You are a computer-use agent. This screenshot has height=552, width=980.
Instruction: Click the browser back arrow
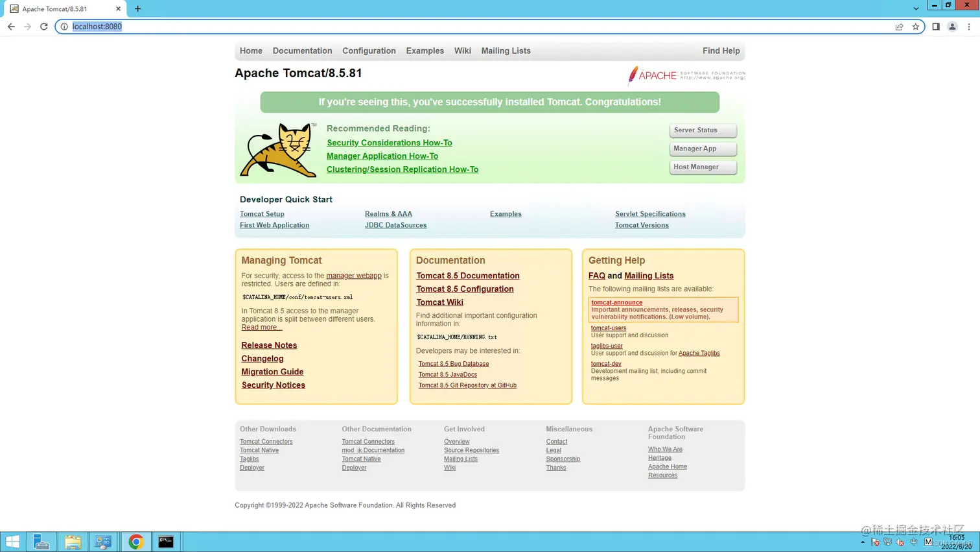tap(11, 27)
